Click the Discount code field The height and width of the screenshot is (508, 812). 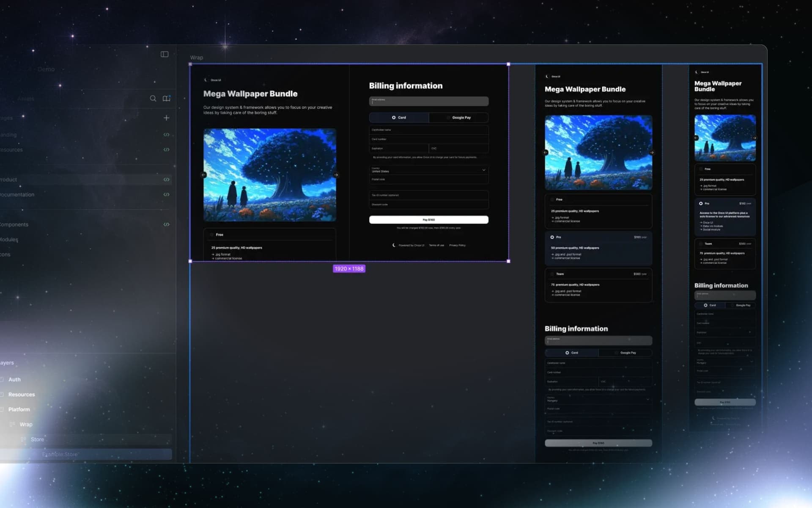pyautogui.click(x=429, y=204)
